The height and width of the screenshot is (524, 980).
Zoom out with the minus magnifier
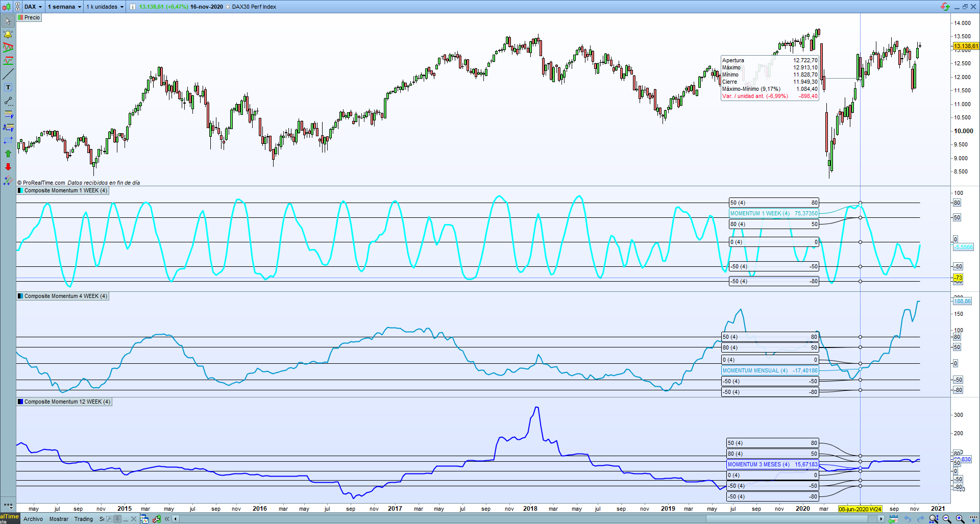947,519
